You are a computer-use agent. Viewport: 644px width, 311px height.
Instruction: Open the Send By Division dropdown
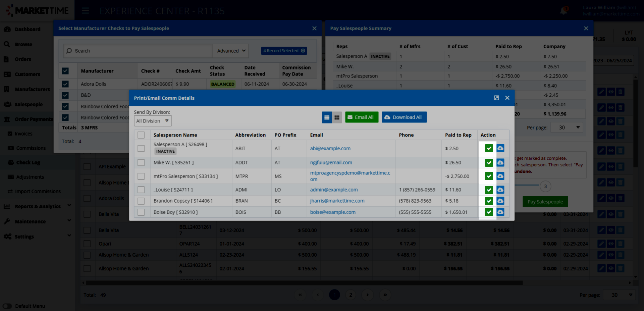point(153,121)
